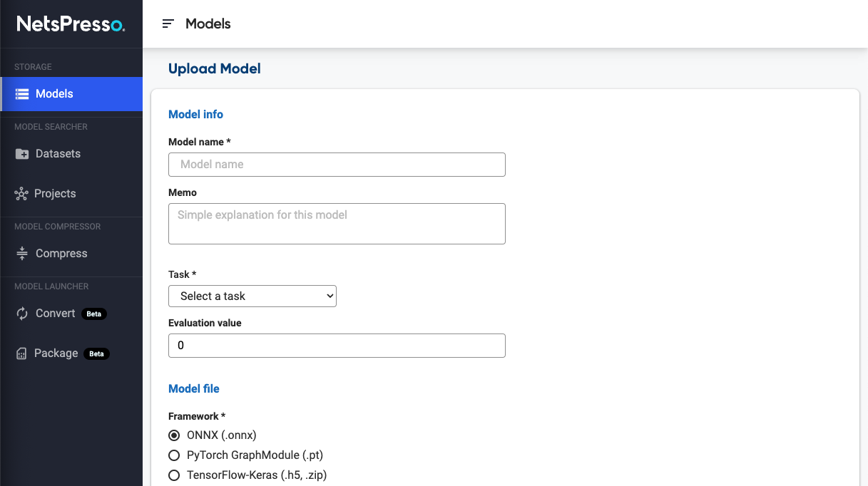Click the Models storage stack icon

22,94
